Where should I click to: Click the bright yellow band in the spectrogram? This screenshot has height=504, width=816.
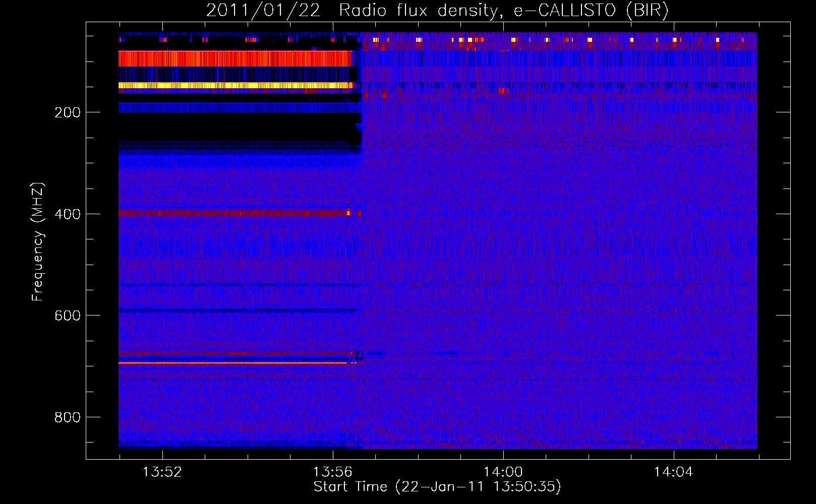tap(236, 86)
